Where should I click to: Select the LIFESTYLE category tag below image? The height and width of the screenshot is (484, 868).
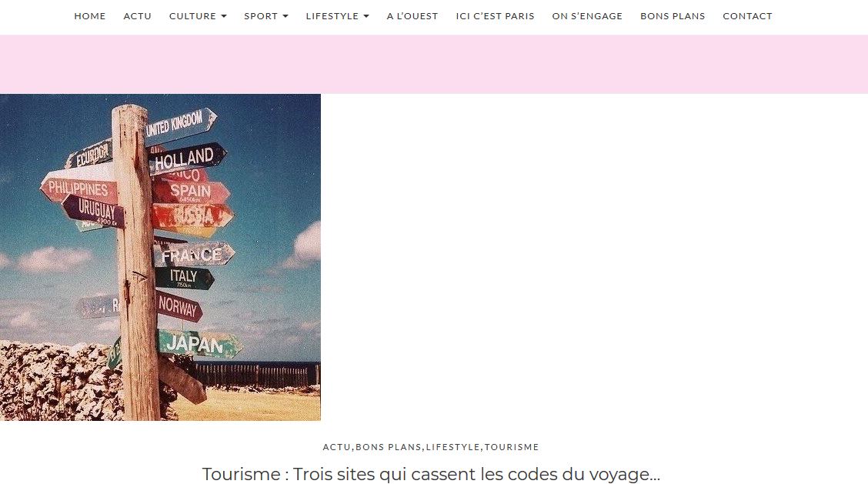(x=452, y=447)
